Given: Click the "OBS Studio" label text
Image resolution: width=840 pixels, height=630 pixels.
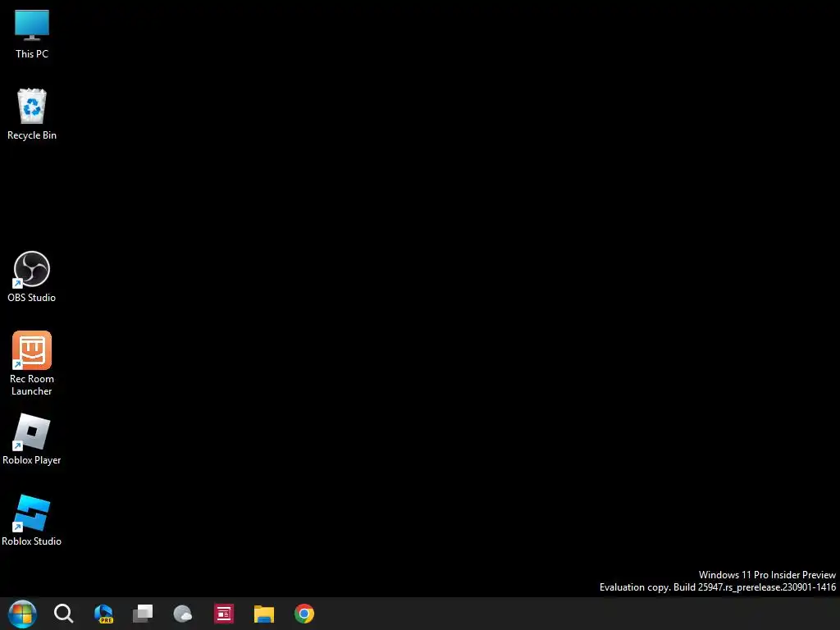Looking at the screenshot, I should pyautogui.click(x=32, y=298).
